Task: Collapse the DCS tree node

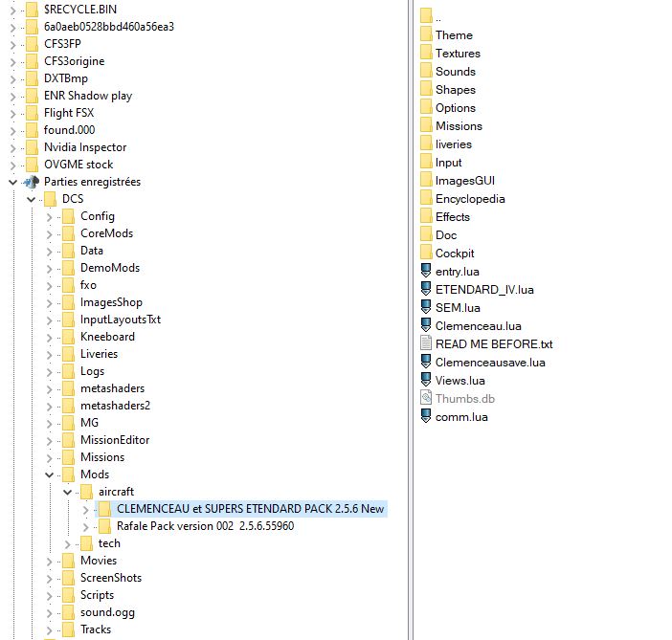Action: pyautogui.click(x=32, y=199)
